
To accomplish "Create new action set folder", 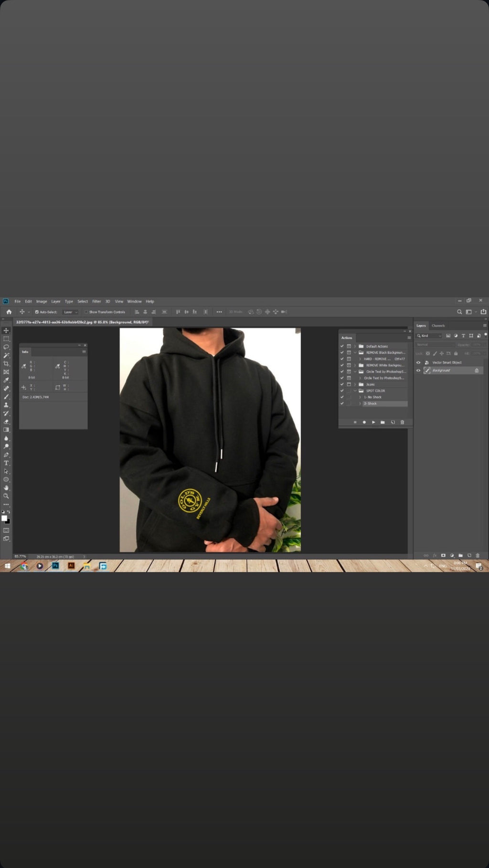I will pos(383,422).
